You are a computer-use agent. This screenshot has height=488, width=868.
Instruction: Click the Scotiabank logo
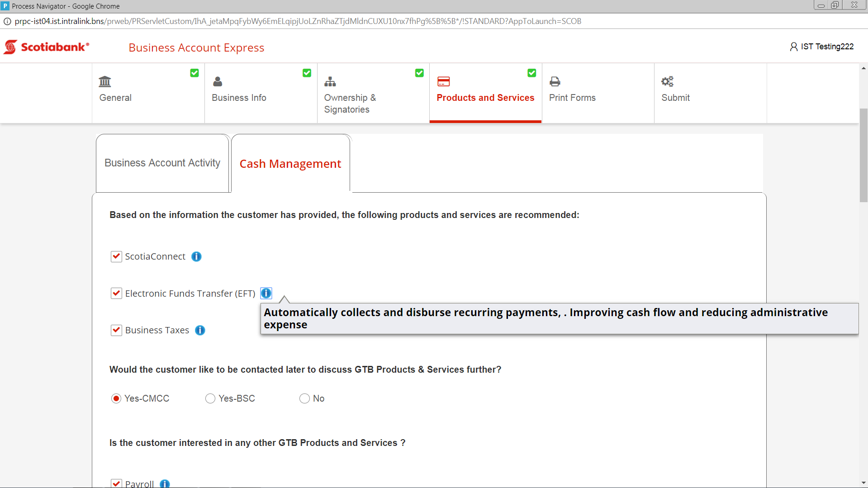pyautogui.click(x=46, y=47)
